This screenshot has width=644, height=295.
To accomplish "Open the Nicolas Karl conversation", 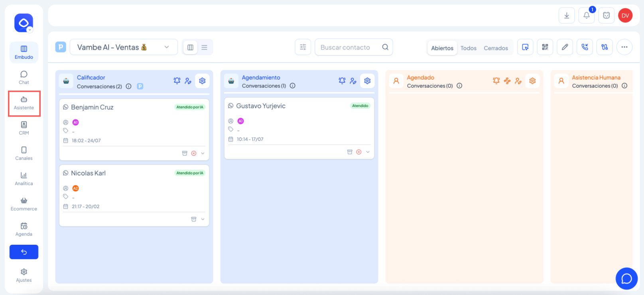I will click(88, 173).
